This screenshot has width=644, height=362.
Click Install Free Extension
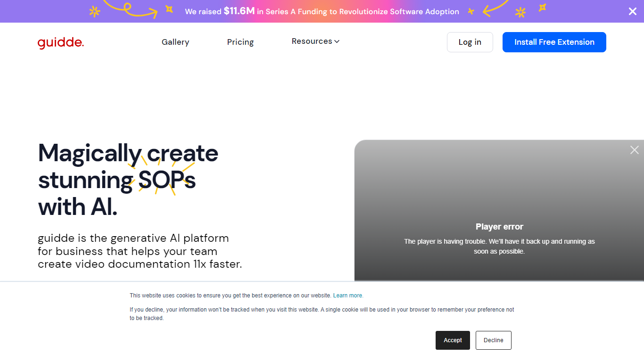pyautogui.click(x=554, y=42)
